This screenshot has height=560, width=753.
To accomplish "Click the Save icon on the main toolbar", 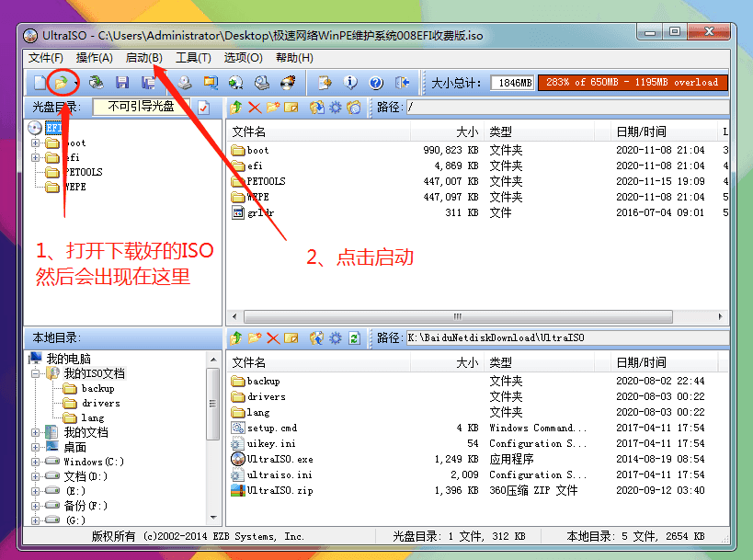I will 123,83.
